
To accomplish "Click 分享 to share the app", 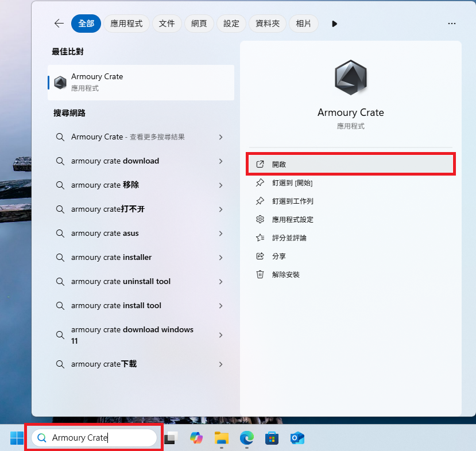I will [351, 256].
